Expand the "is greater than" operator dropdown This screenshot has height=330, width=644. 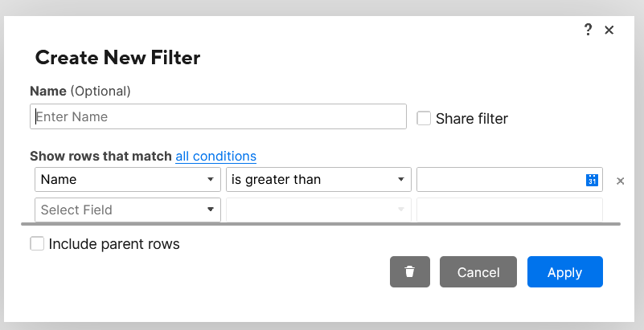318,179
